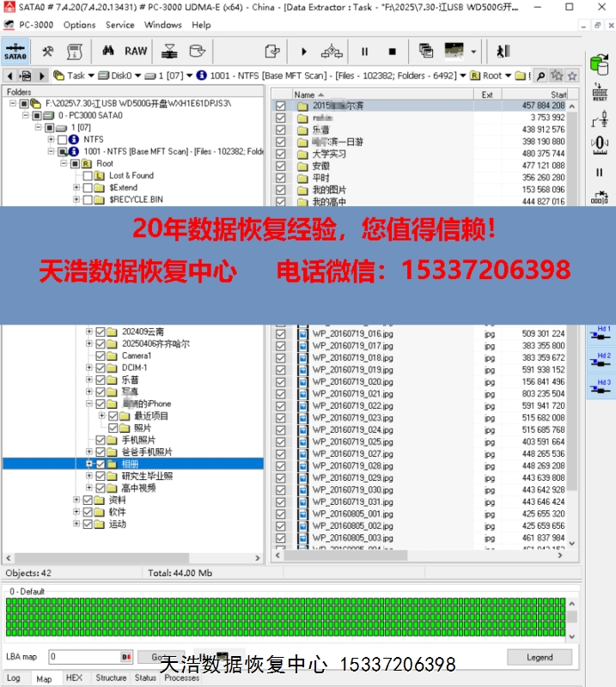Toggle checkbox for WP_20160719_020.jpg

(x=281, y=382)
